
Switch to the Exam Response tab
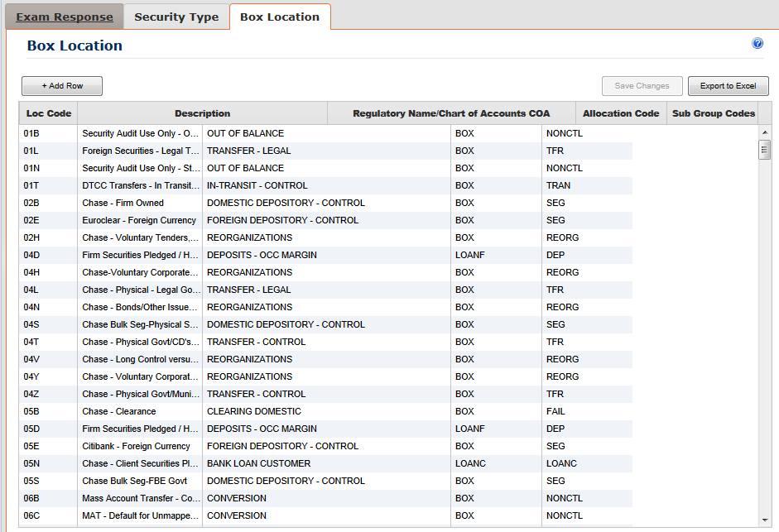coord(65,17)
